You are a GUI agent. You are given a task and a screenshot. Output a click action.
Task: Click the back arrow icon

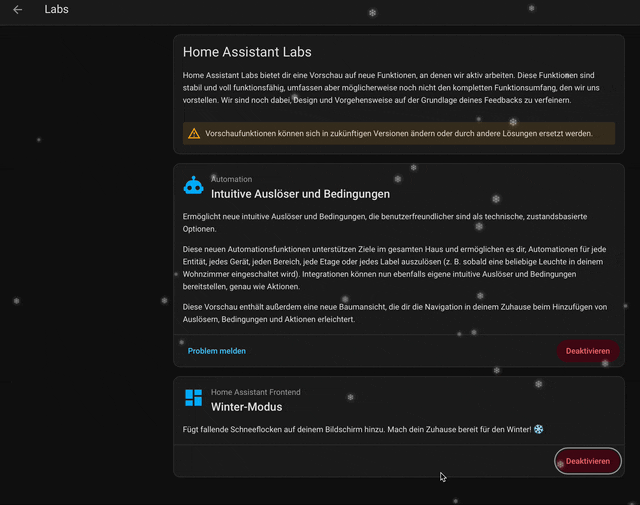tap(17, 10)
